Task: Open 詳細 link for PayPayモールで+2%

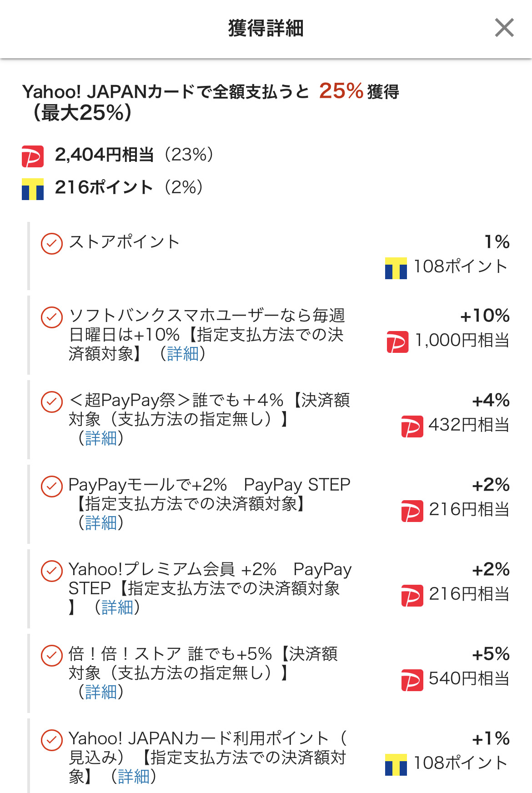Action: [101, 523]
